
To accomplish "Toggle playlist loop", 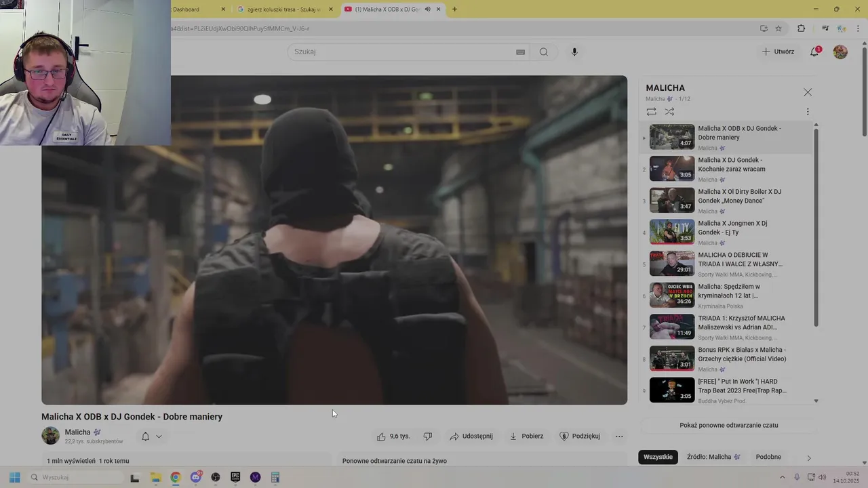I will click(x=651, y=111).
